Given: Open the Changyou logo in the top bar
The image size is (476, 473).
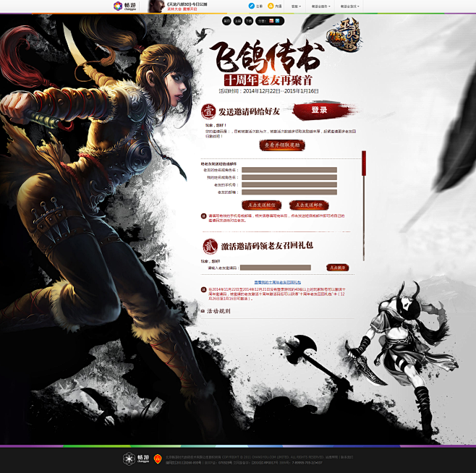Looking at the screenshot, I should (x=125, y=6).
